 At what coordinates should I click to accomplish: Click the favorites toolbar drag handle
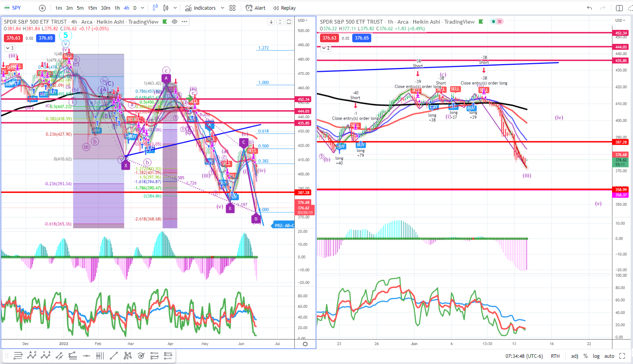click(7, 355)
